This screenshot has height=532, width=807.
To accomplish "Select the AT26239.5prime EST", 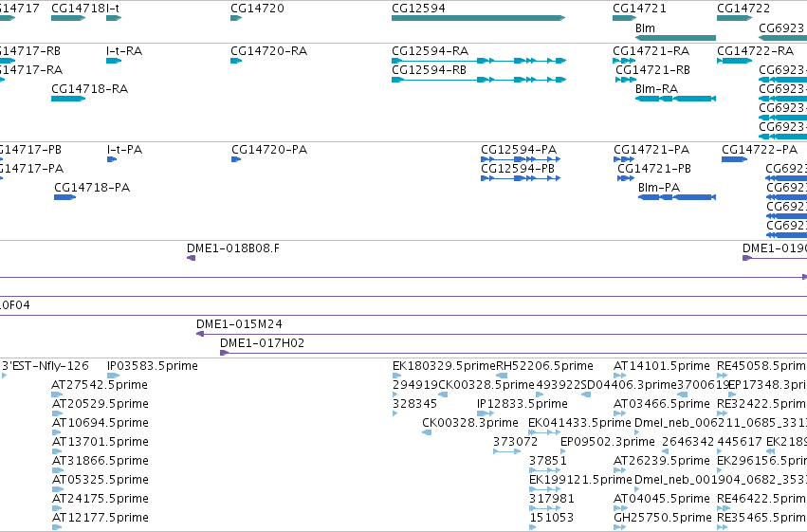I will tap(619, 470).
